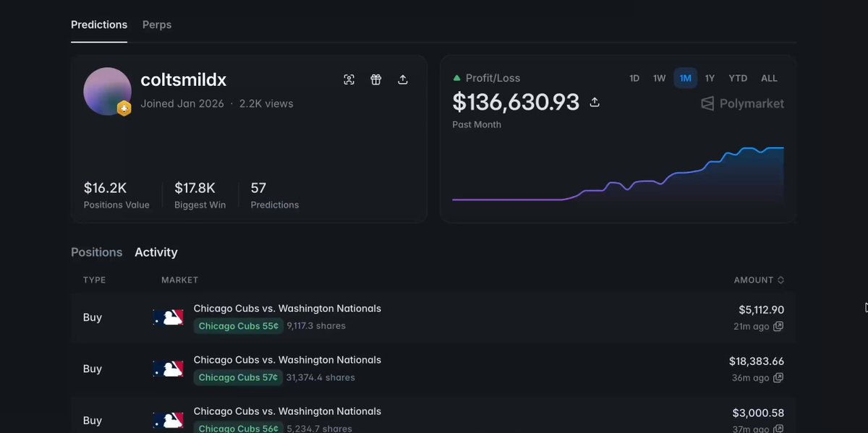Click the $5,112.90 amount

[761, 310]
